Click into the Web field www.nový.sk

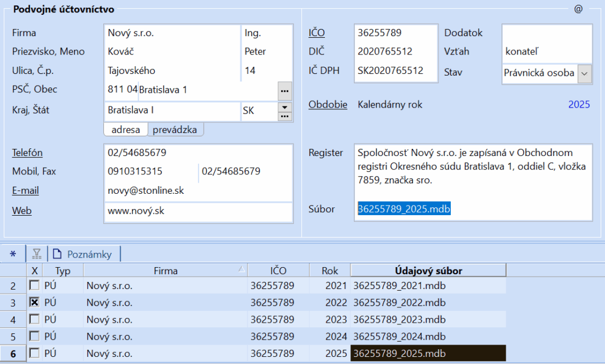pos(198,211)
